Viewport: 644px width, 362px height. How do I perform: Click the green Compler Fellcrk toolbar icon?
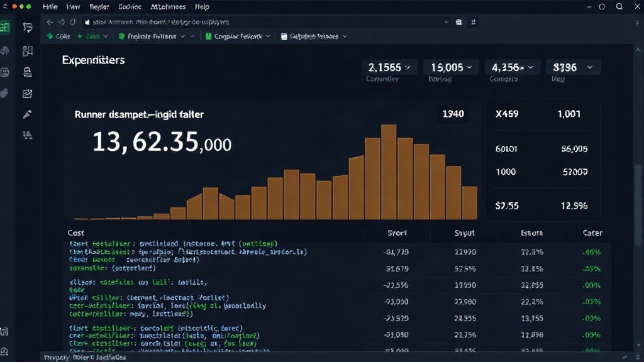coord(208,36)
